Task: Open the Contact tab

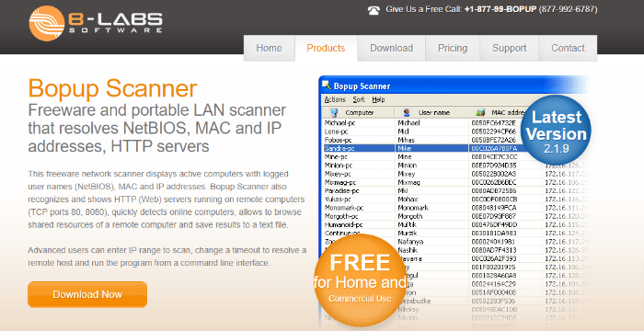Action: (x=568, y=48)
